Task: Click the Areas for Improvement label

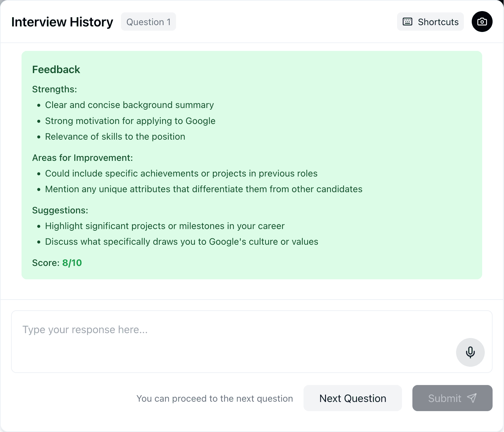Action: (x=82, y=158)
